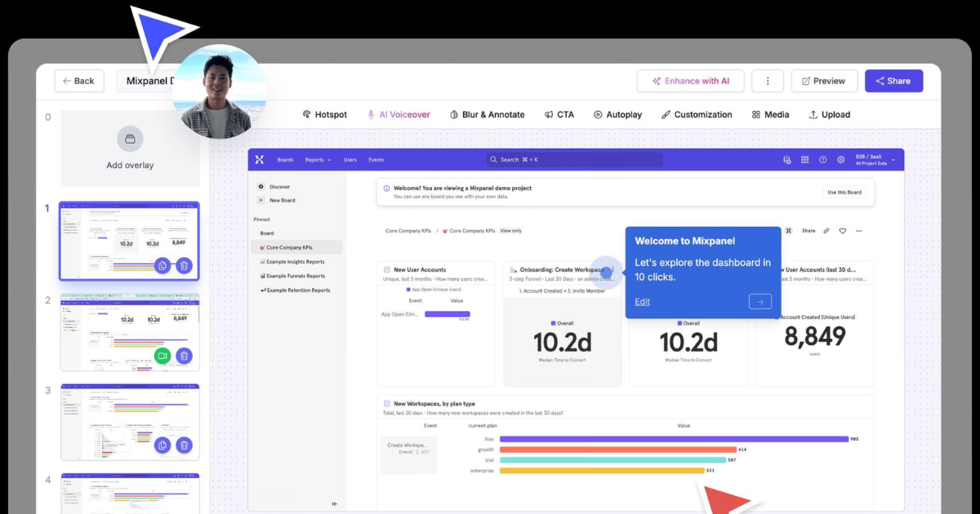
Task: Open the help question-mark icon
Action: click(x=823, y=160)
